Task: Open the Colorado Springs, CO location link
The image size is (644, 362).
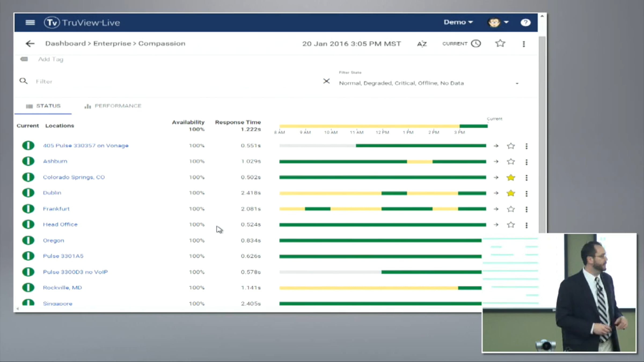Action: (74, 177)
